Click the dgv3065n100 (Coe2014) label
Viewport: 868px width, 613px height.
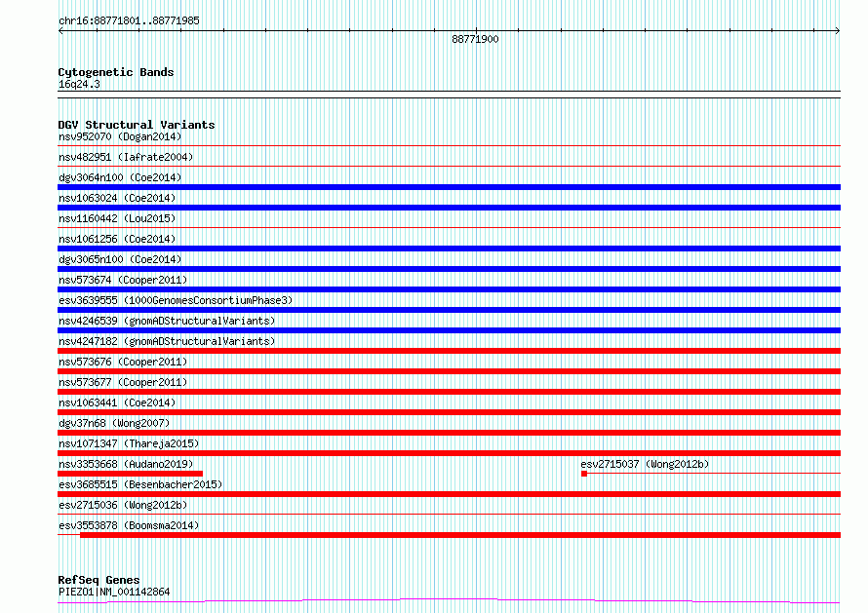[x=120, y=259]
